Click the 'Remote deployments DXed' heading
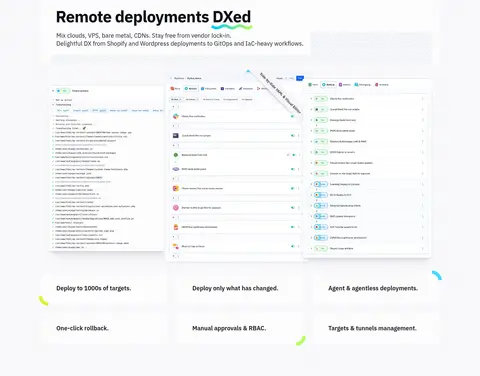This screenshot has width=480, height=376. coord(153,17)
